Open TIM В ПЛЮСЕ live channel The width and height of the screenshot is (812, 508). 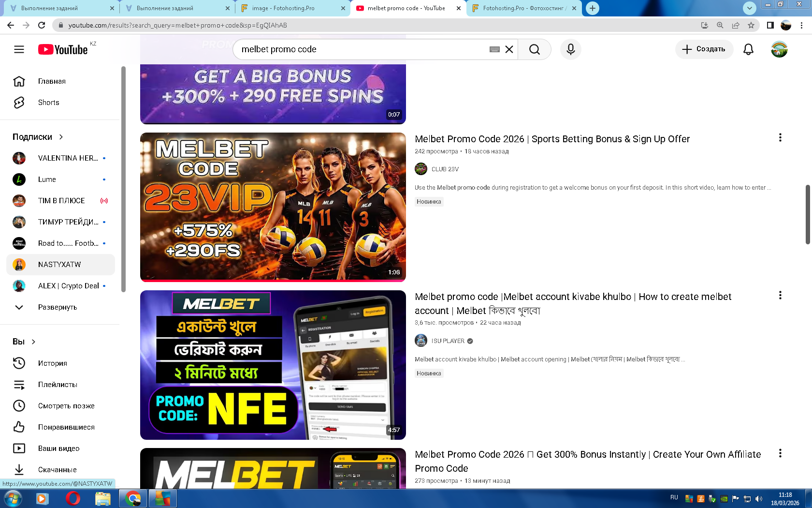click(x=60, y=201)
